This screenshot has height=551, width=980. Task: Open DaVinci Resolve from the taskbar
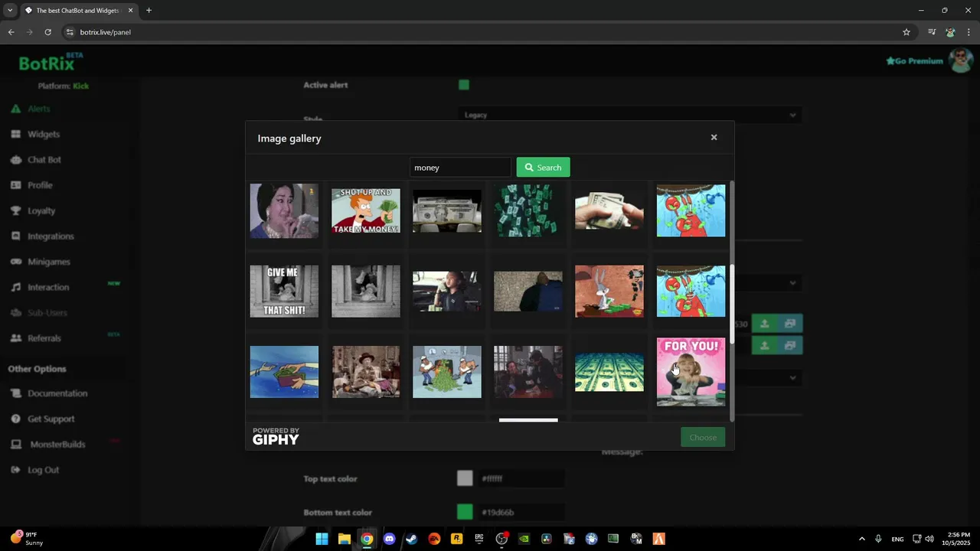(x=547, y=539)
